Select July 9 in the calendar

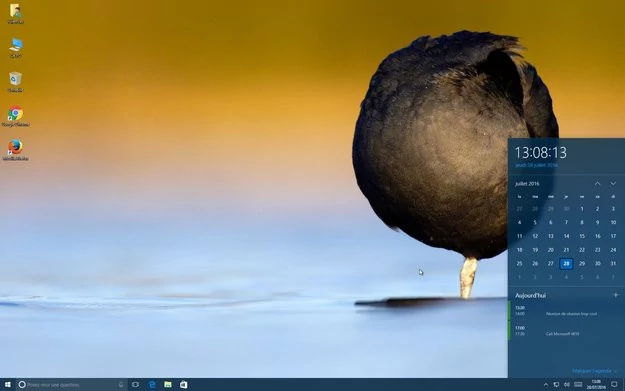click(597, 222)
